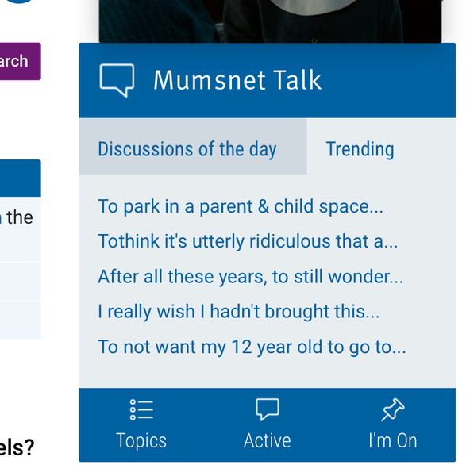Open "Tothink it's utterly ridiculous" discussion
Image resolution: width=466 pixels, height=476 pixels.
pyautogui.click(x=248, y=242)
